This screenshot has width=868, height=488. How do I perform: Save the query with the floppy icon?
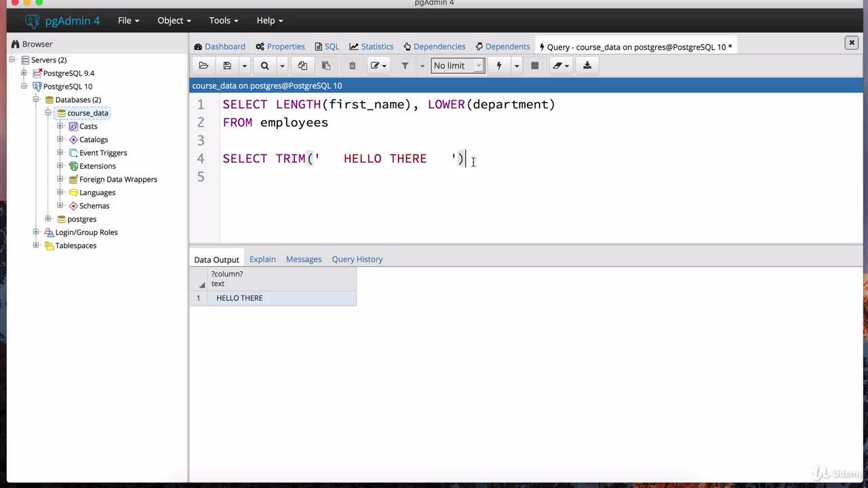[227, 66]
